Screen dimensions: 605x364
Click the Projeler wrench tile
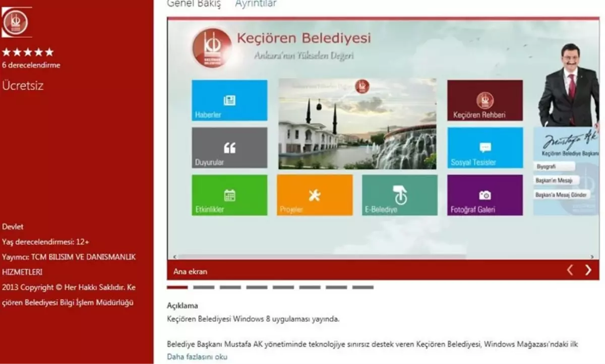click(314, 195)
